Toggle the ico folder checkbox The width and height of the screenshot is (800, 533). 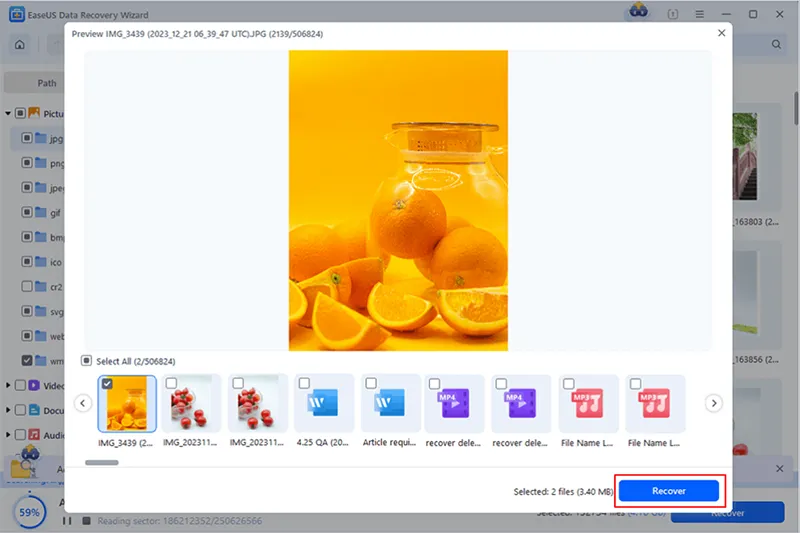click(x=27, y=262)
